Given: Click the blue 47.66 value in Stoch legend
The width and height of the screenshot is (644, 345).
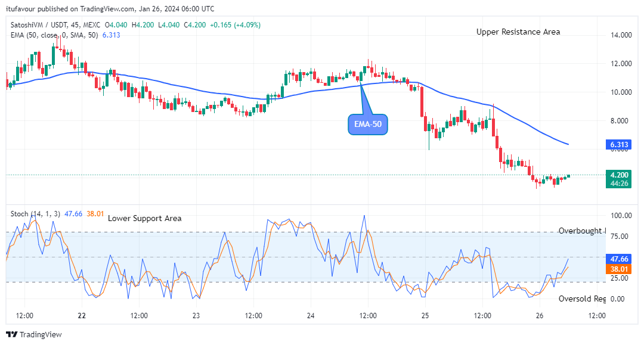Looking at the screenshot, I should 73,214.
